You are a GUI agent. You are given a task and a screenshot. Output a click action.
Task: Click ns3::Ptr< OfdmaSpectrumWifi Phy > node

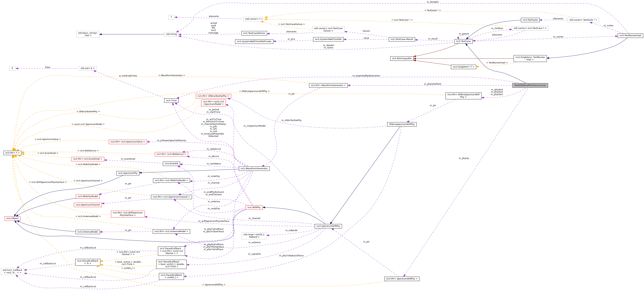(463, 96)
